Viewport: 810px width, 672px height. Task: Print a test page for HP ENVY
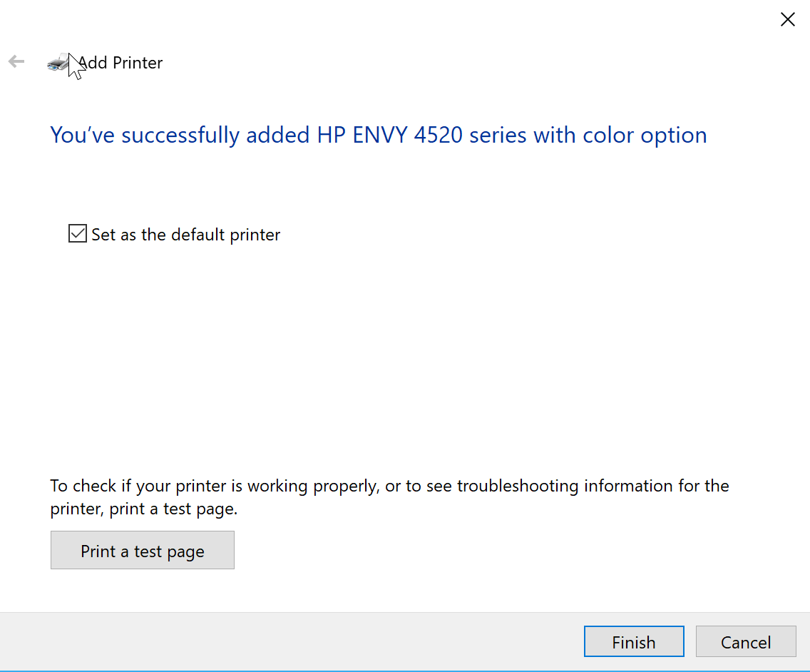(x=142, y=549)
